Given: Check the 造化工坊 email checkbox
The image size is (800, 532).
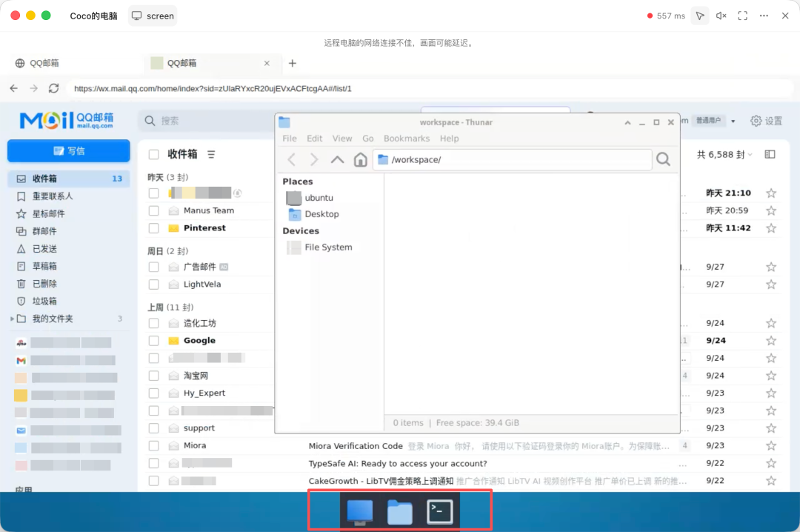Looking at the screenshot, I should (x=153, y=323).
